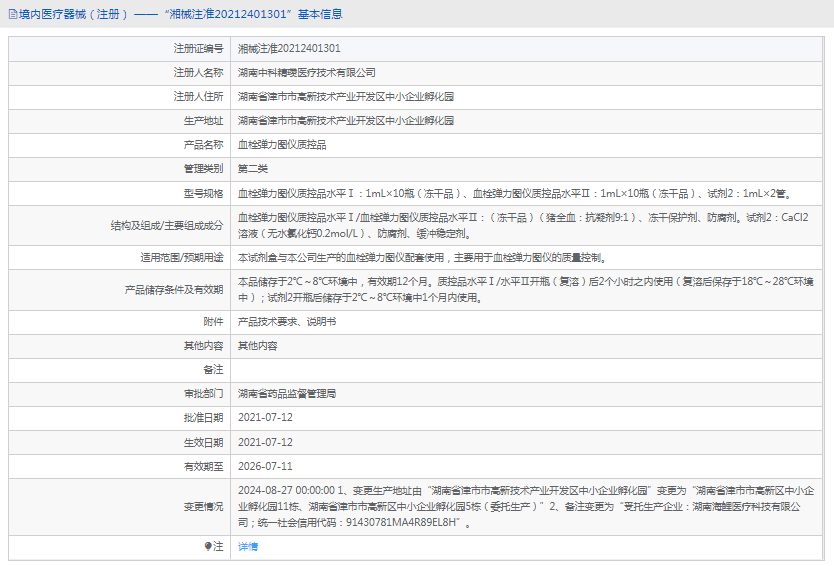Click the bulb icon beside 注 label

[208, 546]
